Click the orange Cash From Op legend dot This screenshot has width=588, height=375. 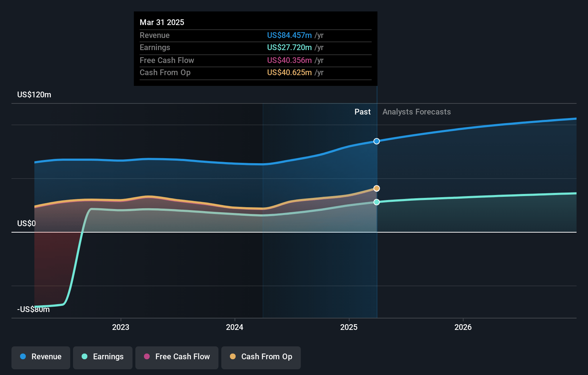coord(233,356)
